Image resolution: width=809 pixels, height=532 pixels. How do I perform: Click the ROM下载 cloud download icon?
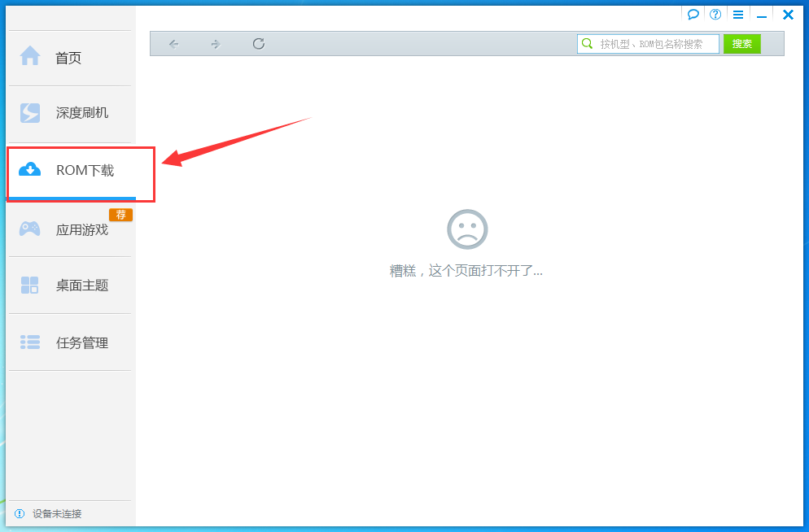click(29, 170)
